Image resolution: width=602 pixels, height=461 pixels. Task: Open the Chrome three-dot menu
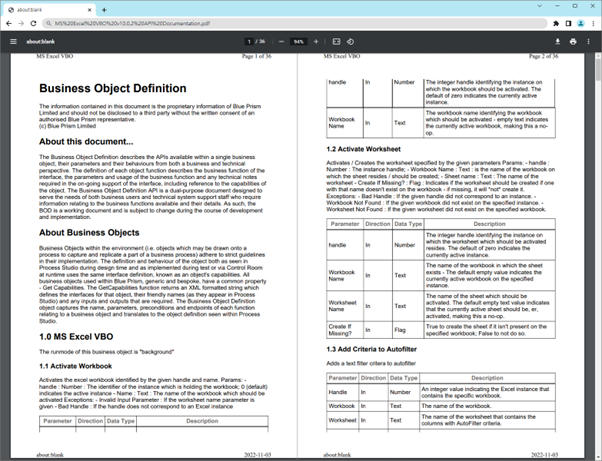click(x=593, y=23)
